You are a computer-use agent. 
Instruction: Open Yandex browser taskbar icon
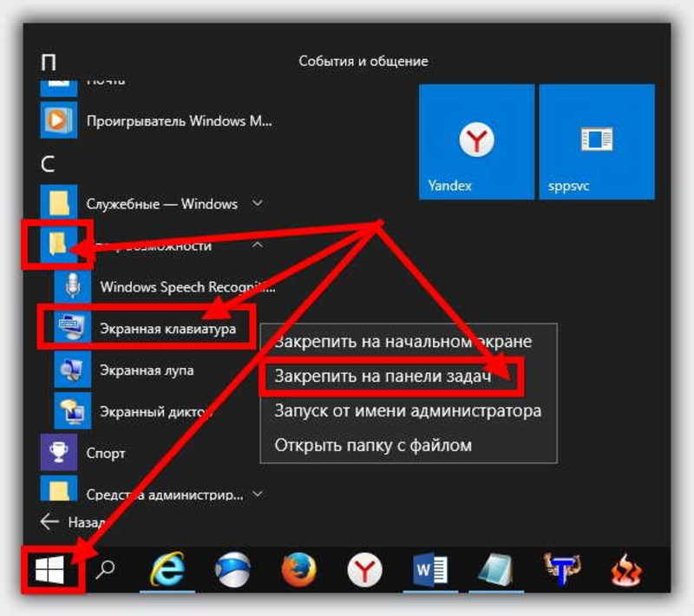[x=364, y=569]
